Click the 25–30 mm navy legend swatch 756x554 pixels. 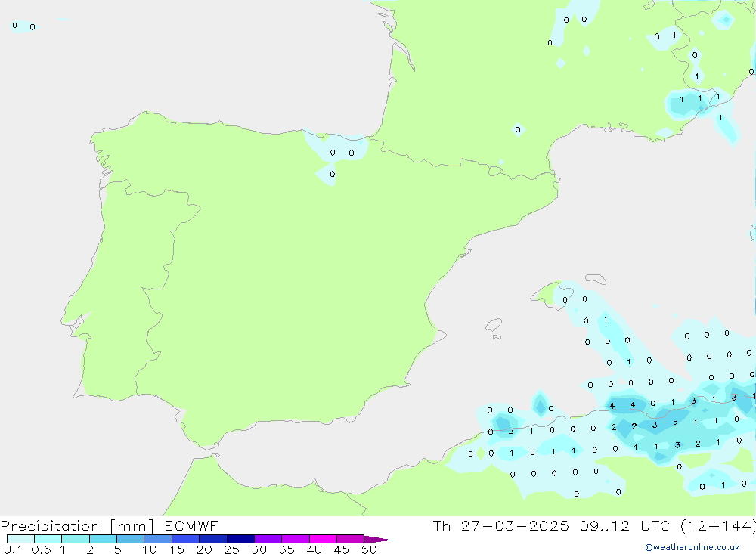(x=240, y=539)
